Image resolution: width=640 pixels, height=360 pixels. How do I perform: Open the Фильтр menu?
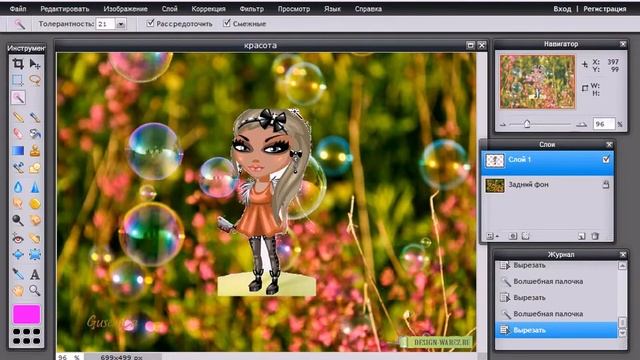251,9
